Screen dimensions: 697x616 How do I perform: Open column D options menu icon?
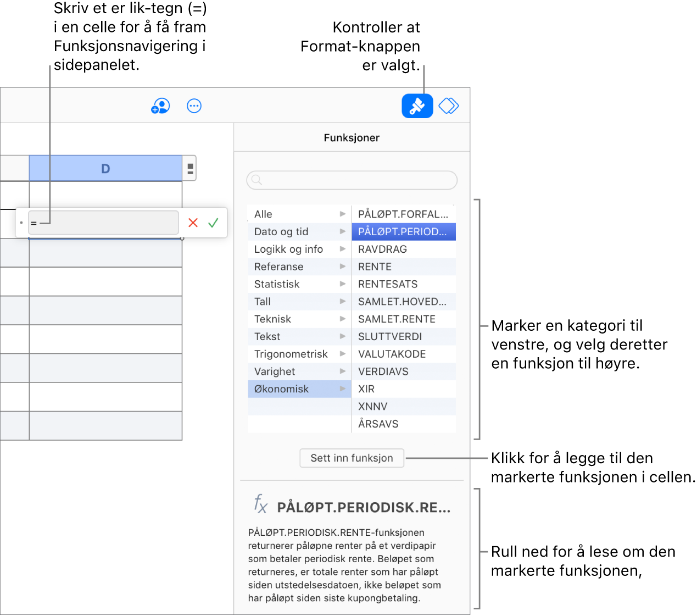point(189,168)
